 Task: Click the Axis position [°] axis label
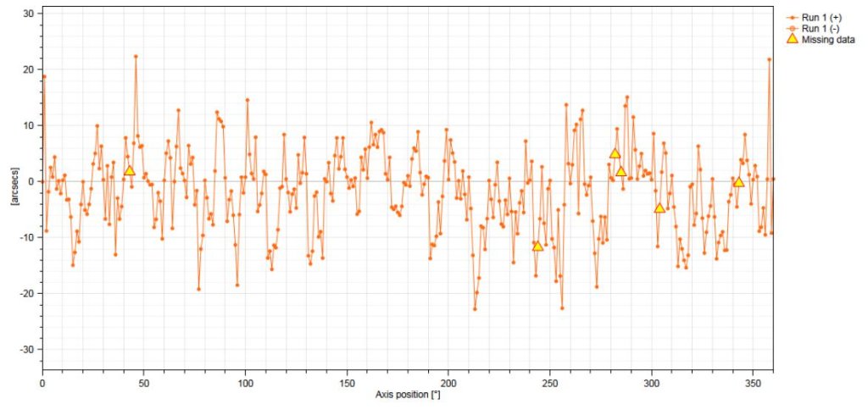click(408, 395)
